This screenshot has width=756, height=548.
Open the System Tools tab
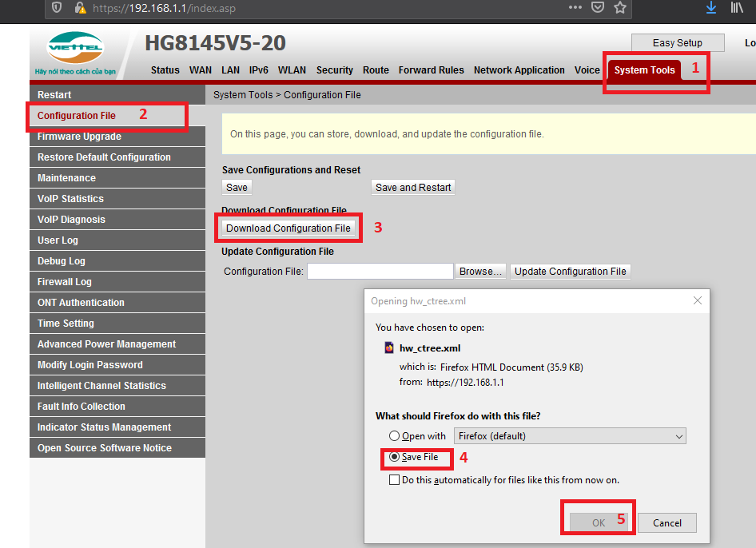click(644, 70)
